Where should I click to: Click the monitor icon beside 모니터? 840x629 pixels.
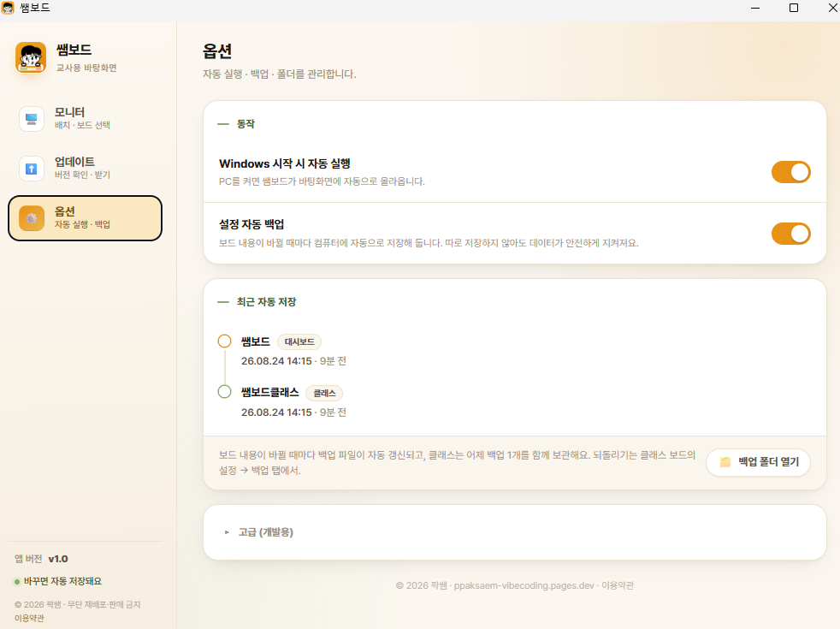tap(32, 118)
